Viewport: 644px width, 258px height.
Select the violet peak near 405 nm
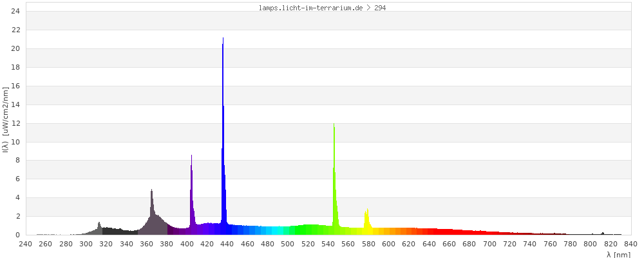point(192,195)
